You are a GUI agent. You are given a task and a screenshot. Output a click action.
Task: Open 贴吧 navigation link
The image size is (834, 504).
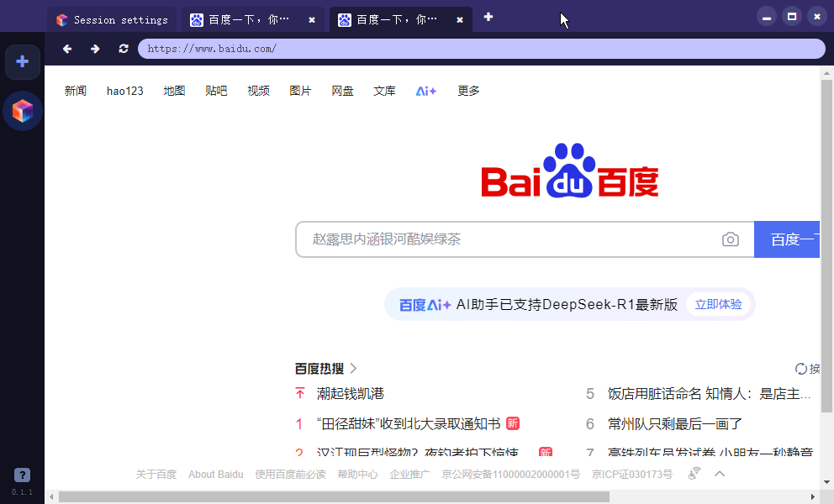point(216,91)
